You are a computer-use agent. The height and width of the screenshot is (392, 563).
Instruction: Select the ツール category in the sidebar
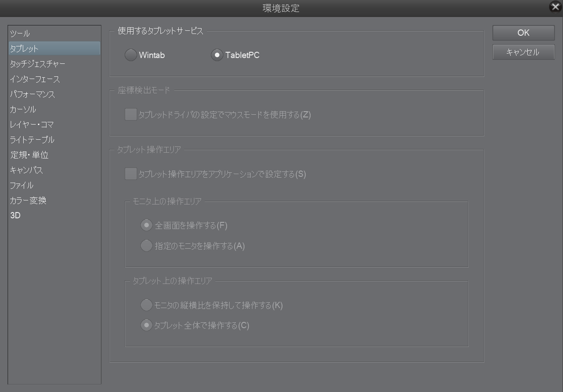[x=54, y=33]
